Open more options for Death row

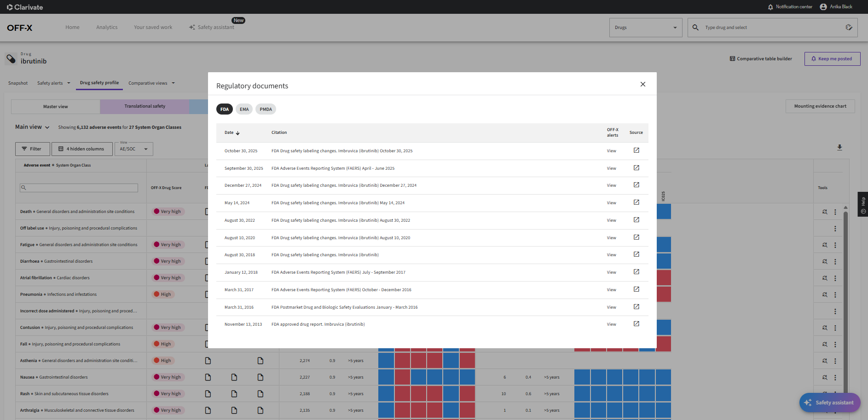pos(835,212)
